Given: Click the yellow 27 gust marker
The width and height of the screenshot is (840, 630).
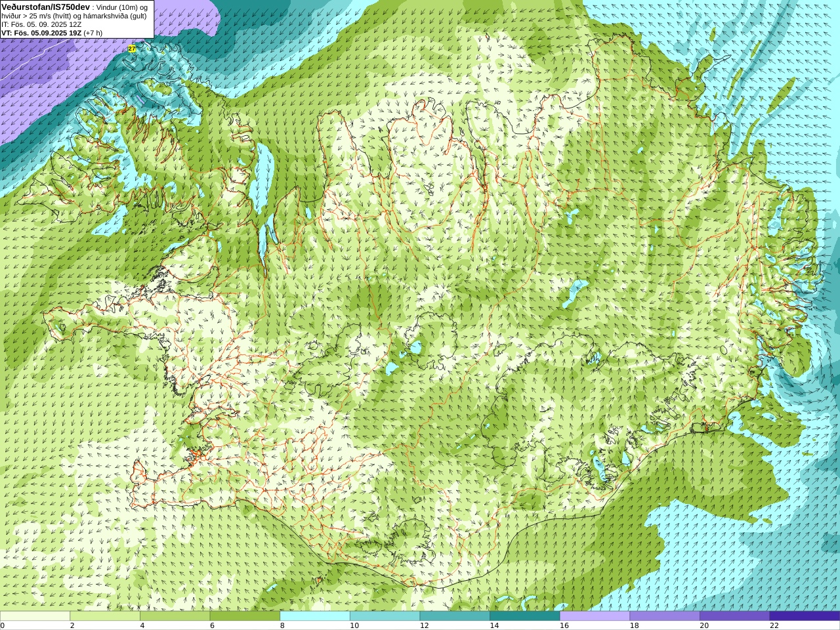Looking at the screenshot, I should coord(132,49).
